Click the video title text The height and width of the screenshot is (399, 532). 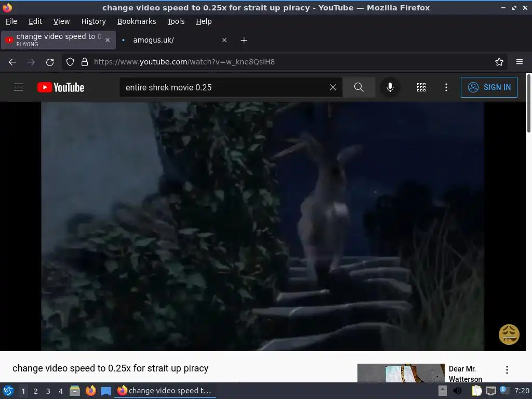110,368
